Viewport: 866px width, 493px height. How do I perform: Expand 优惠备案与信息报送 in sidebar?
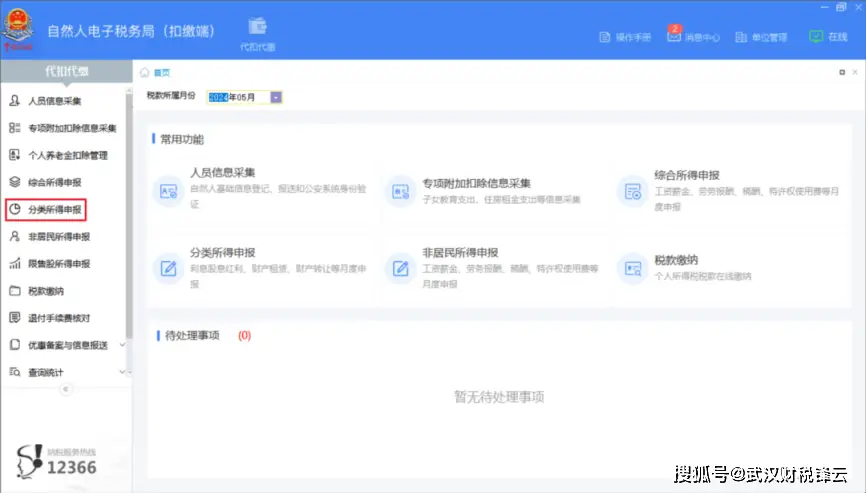click(x=122, y=345)
